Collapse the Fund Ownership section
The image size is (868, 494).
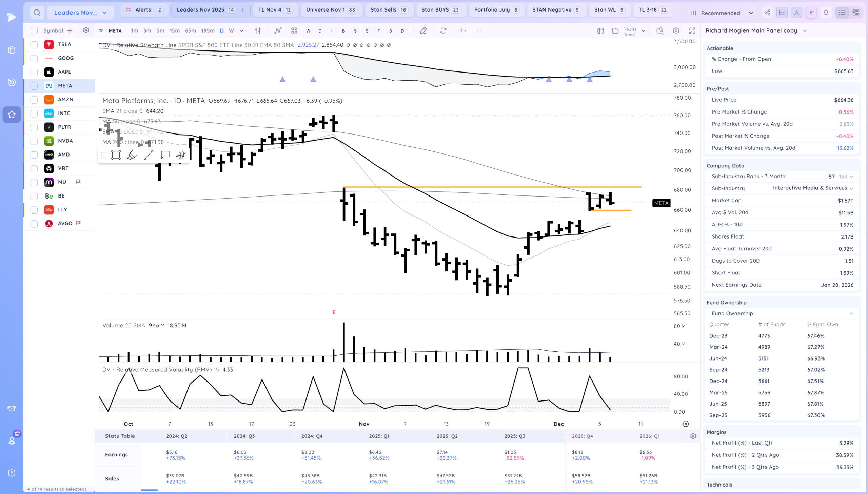(x=851, y=313)
